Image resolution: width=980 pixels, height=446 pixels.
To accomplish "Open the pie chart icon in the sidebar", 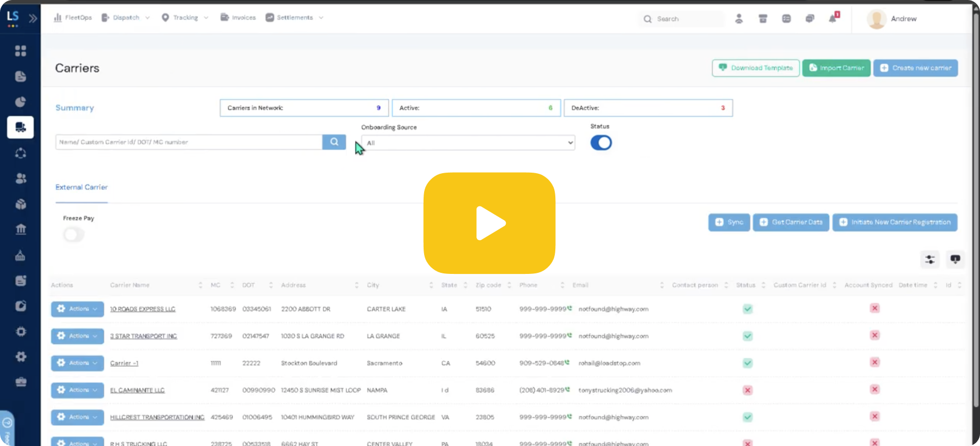I will (x=21, y=102).
